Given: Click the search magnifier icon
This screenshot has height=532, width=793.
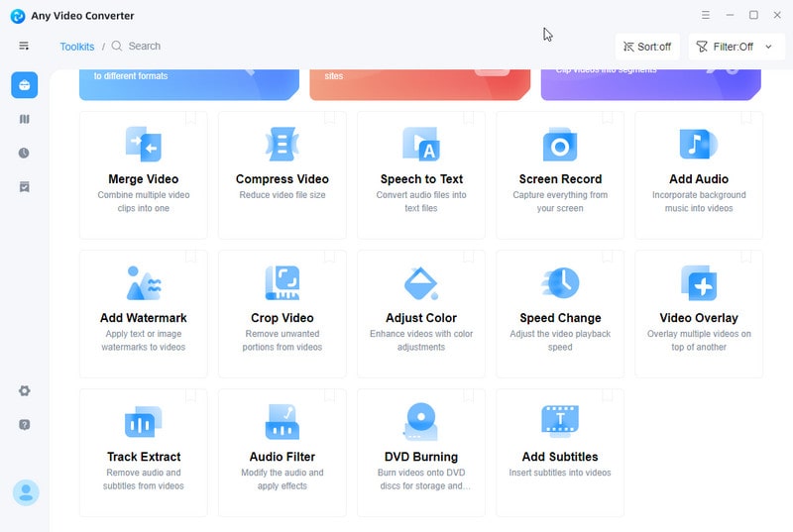Looking at the screenshot, I should click(117, 46).
